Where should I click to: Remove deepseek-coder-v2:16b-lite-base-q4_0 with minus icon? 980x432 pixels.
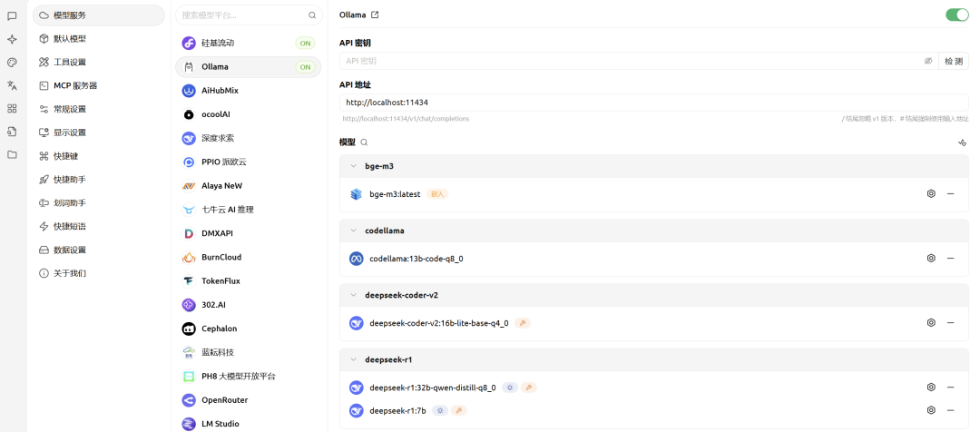point(951,322)
